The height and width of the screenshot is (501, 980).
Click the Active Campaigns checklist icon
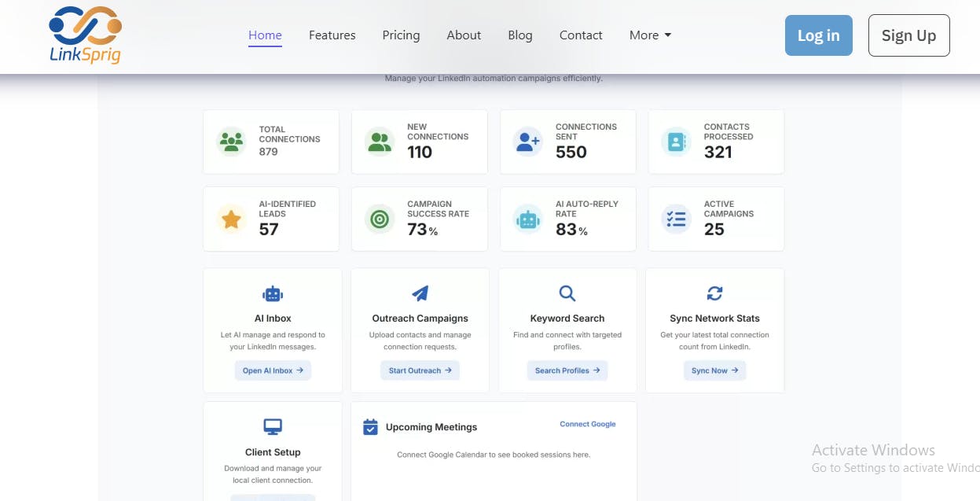(x=676, y=219)
